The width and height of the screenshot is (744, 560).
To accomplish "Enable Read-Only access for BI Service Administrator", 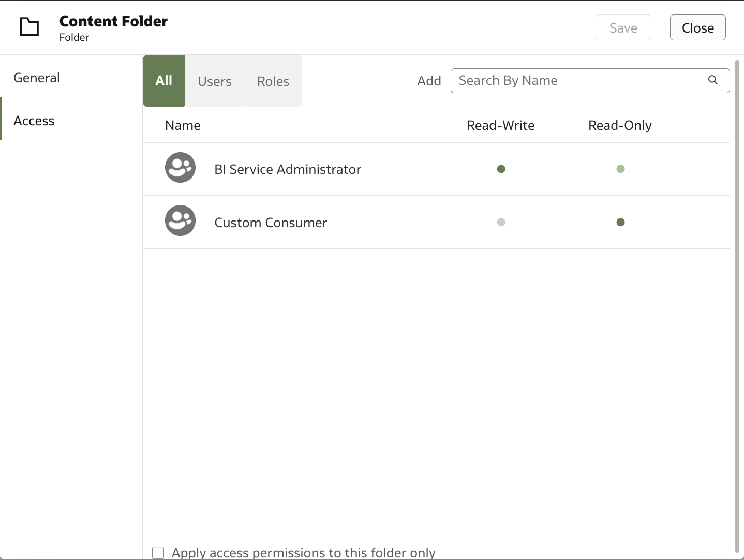I will pos(620,169).
